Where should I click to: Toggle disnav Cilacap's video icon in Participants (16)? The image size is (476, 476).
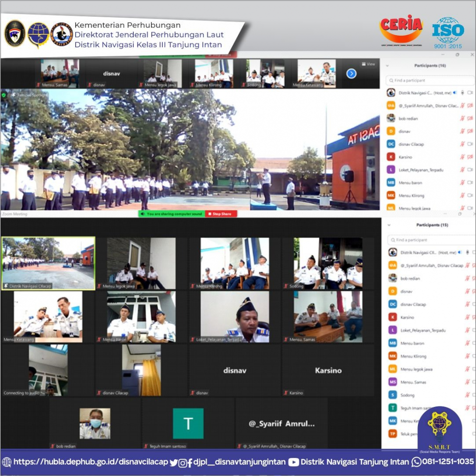pyautogui.click(x=470, y=144)
